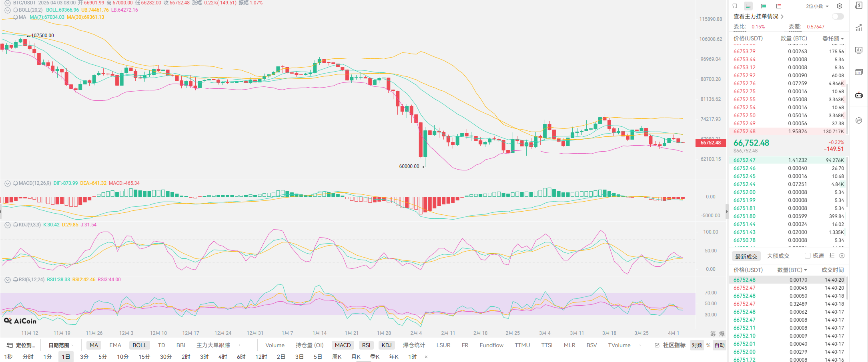
Task: Open latest trades panel settings icon
Action: point(842,256)
